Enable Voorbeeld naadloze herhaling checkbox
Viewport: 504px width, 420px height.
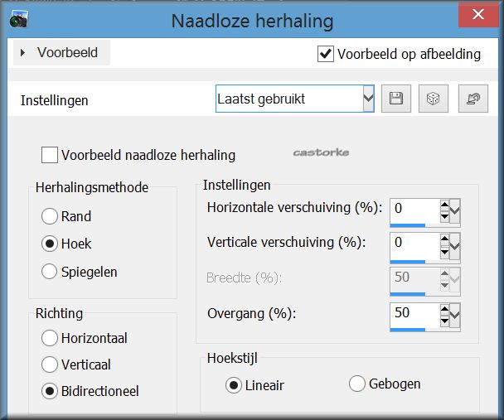click(50, 155)
